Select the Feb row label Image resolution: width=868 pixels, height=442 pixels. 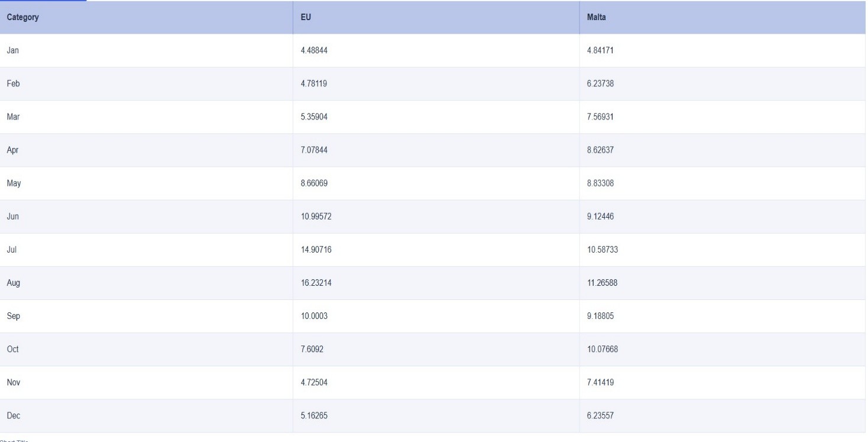[13, 84]
